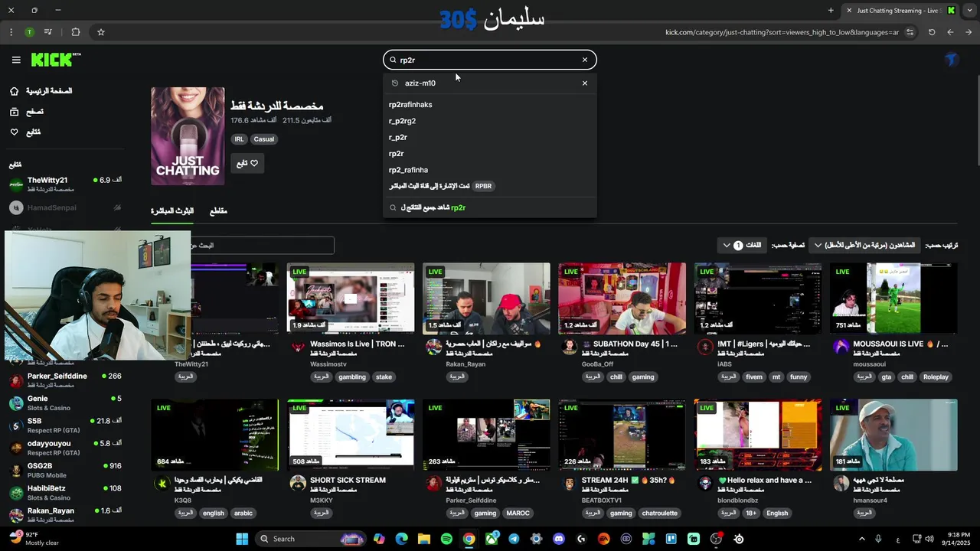Remove aziz-m10 from search history
The width and height of the screenshot is (980, 551).
pos(585,83)
